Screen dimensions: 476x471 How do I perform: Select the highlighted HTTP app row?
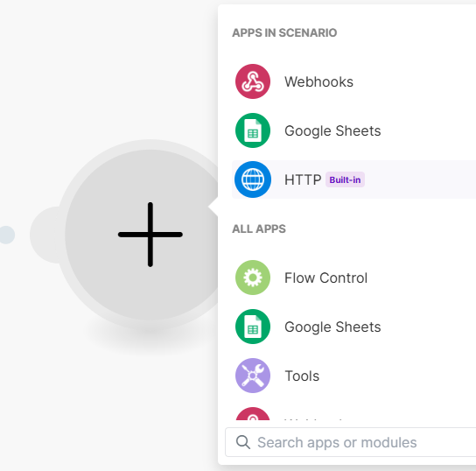click(354, 179)
